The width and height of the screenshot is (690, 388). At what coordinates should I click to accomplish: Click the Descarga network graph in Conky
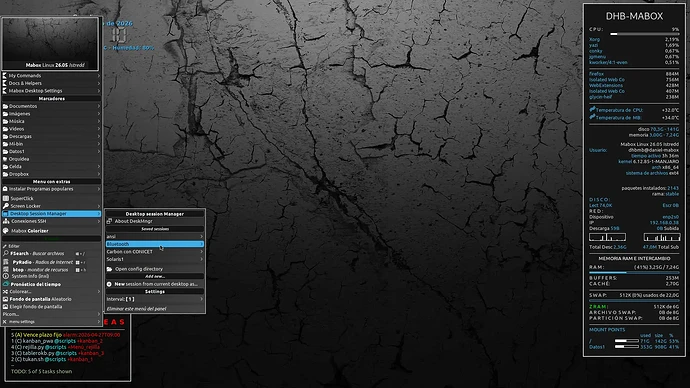(607, 237)
